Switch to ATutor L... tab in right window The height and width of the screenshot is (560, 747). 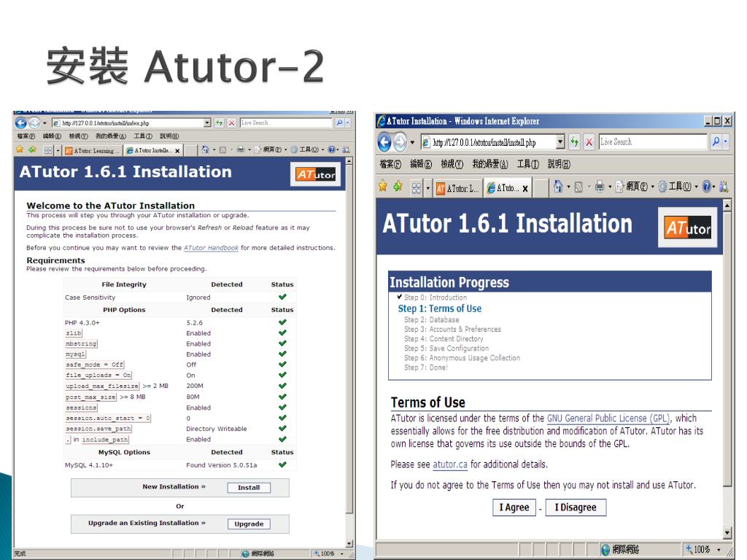click(x=457, y=189)
